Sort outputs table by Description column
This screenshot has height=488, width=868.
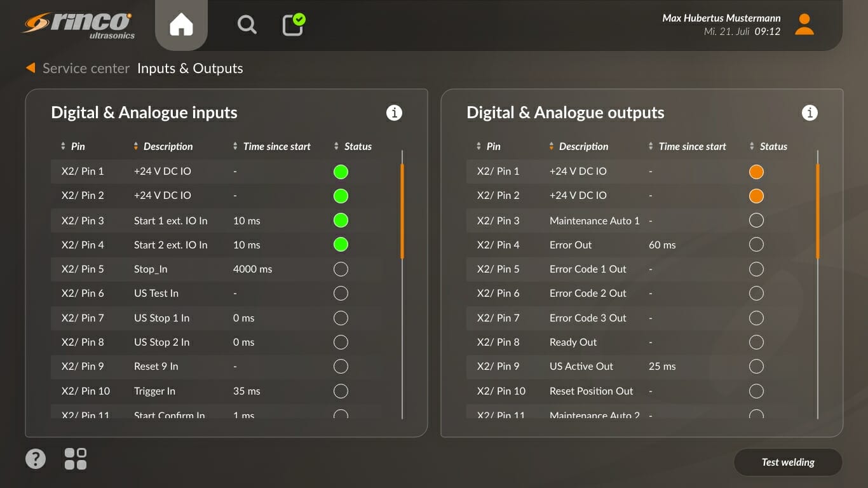coord(578,147)
